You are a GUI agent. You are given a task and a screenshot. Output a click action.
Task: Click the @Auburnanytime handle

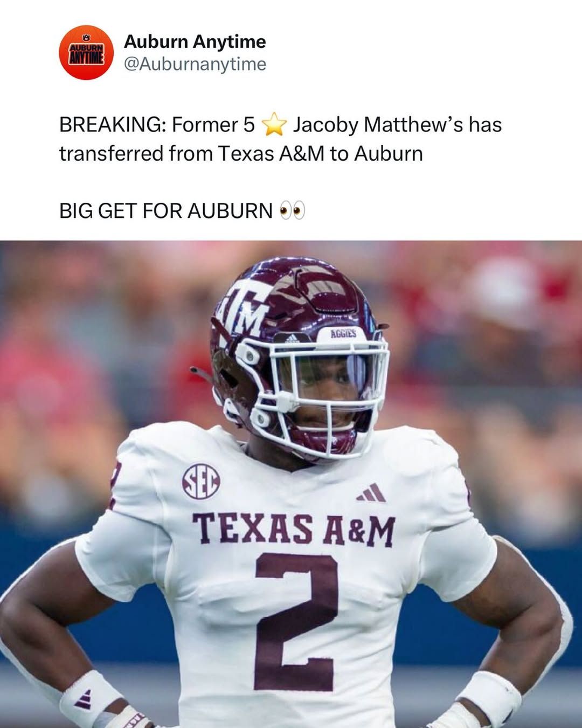[x=195, y=64]
